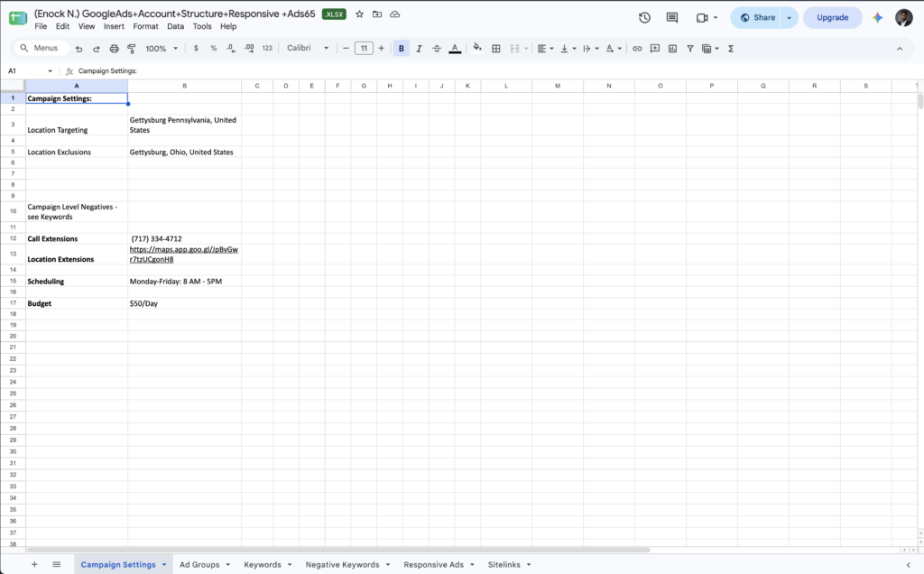Click the undo arrow icon

pyautogui.click(x=79, y=49)
